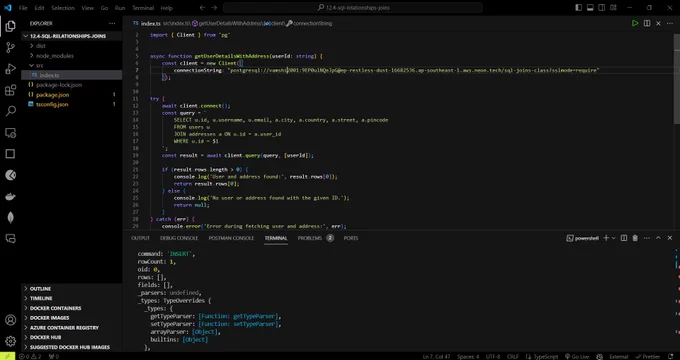Click the Run code play icon
The image size is (680, 360).
635,23
